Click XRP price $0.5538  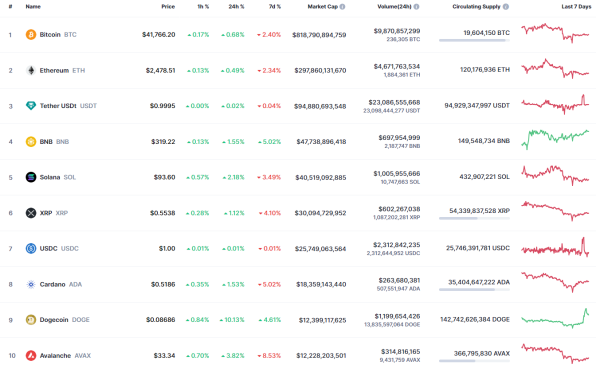(163, 213)
